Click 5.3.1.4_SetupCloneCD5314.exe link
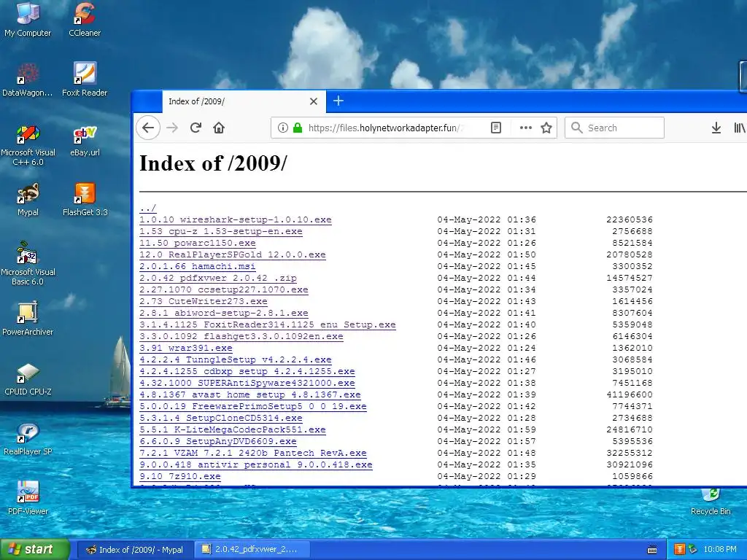The height and width of the screenshot is (560, 747). coord(220,418)
